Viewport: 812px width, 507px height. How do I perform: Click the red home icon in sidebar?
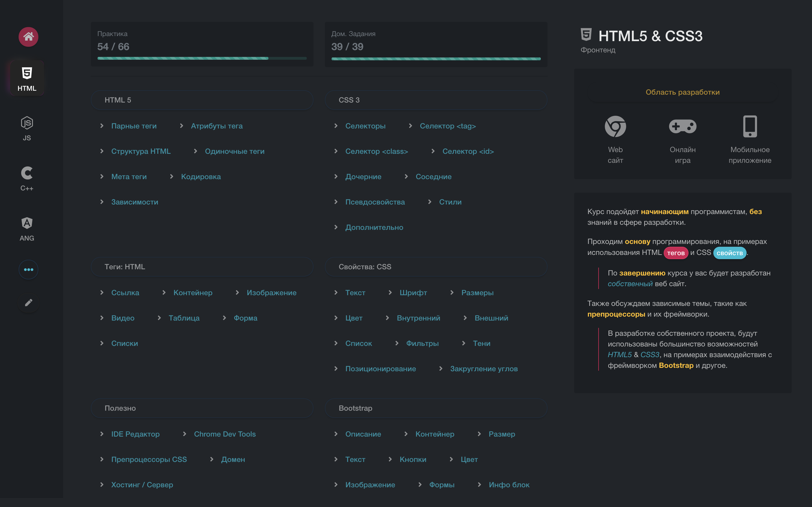[x=28, y=37]
